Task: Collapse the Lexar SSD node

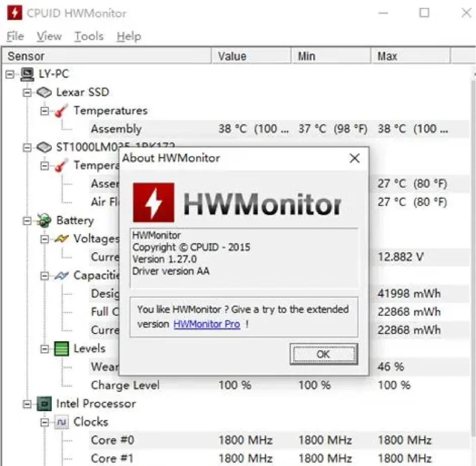Action: tap(27, 93)
